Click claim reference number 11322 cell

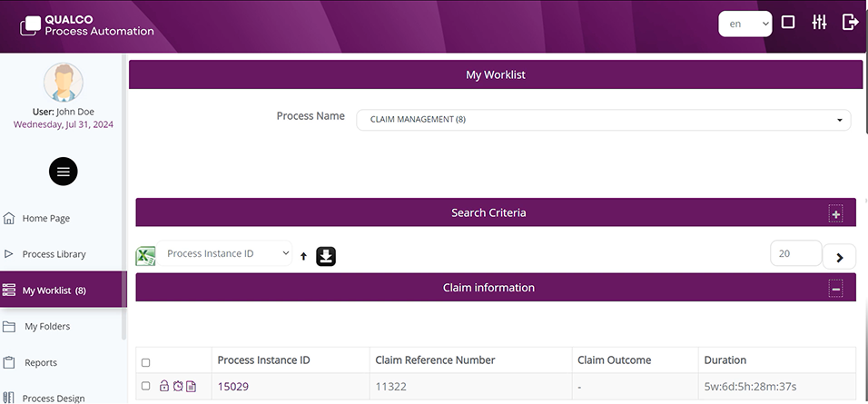[470, 386]
